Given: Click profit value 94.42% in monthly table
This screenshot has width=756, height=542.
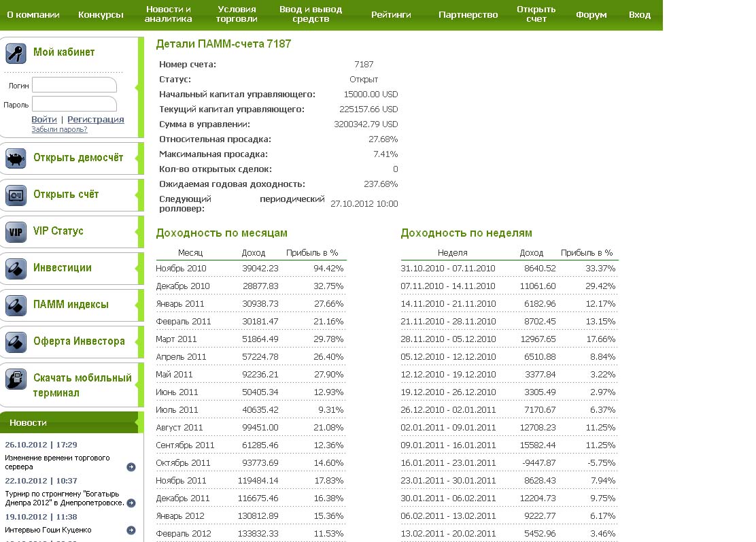Looking at the screenshot, I should click(328, 268).
